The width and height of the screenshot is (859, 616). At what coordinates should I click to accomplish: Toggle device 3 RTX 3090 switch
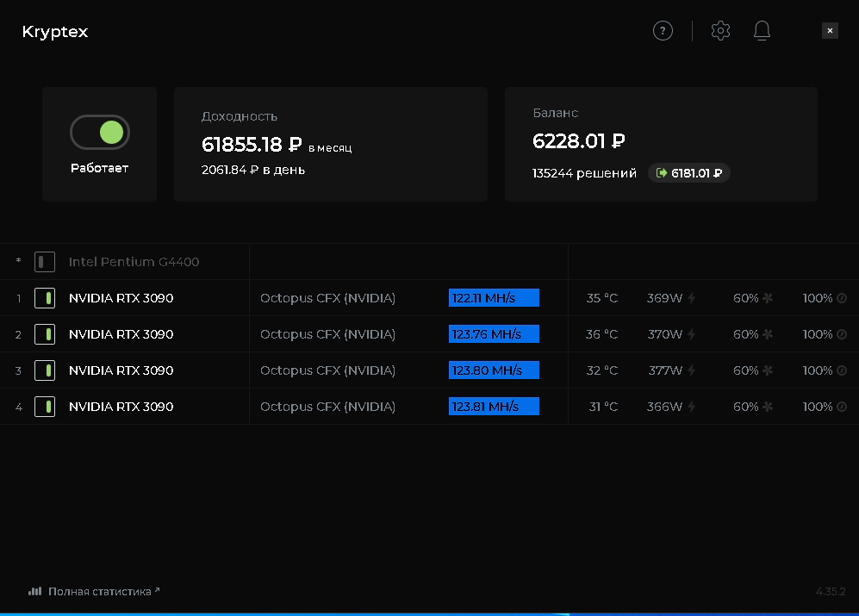[x=45, y=370]
